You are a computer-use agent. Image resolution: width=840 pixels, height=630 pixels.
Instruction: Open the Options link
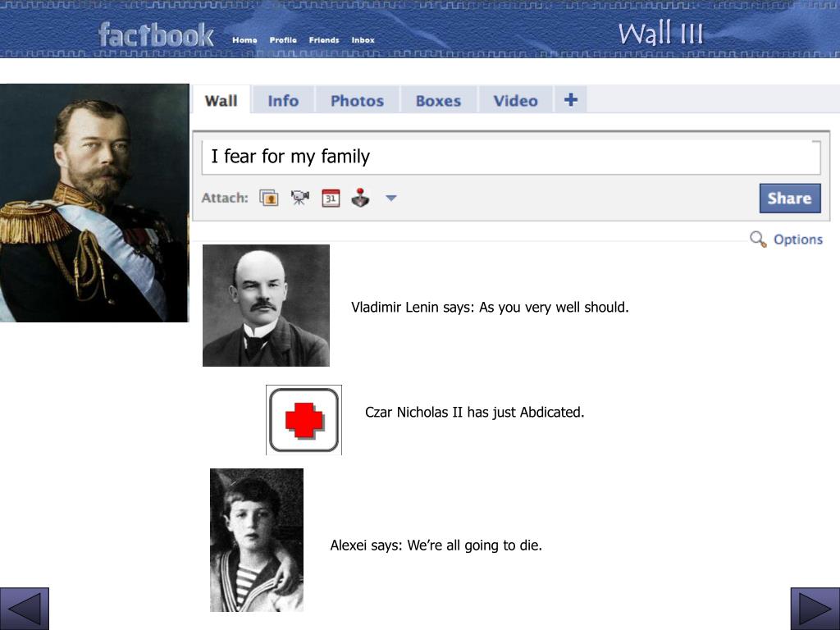point(797,240)
